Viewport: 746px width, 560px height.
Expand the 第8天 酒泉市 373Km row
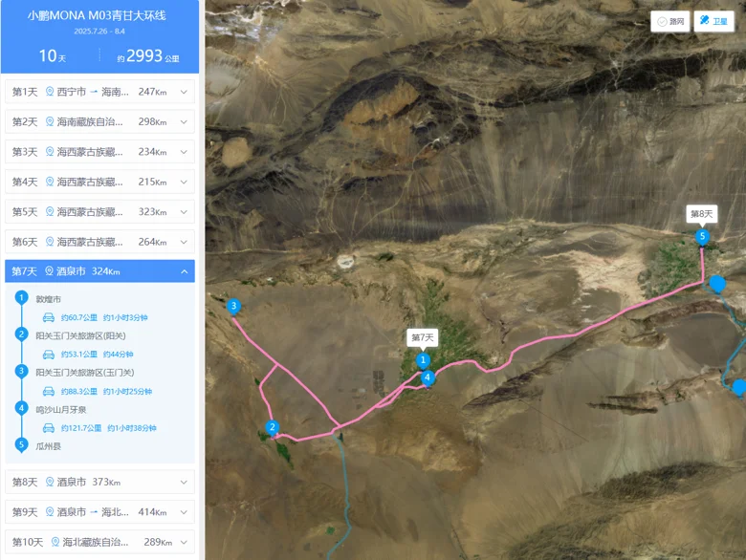click(x=99, y=482)
